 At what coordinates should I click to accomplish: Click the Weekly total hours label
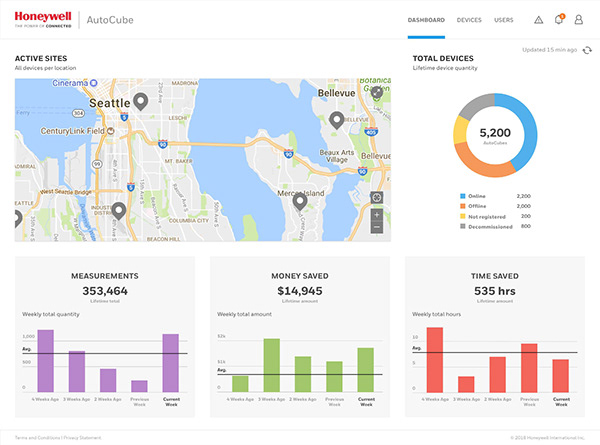coord(436,314)
